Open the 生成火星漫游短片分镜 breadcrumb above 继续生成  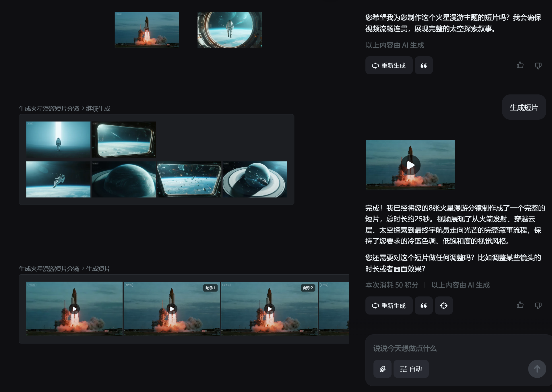click(49, 108)
